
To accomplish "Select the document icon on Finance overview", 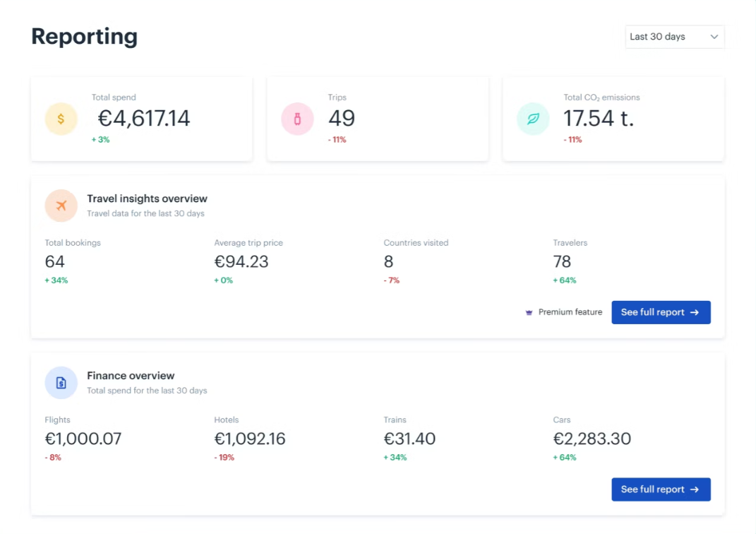I will coord(61,382).
